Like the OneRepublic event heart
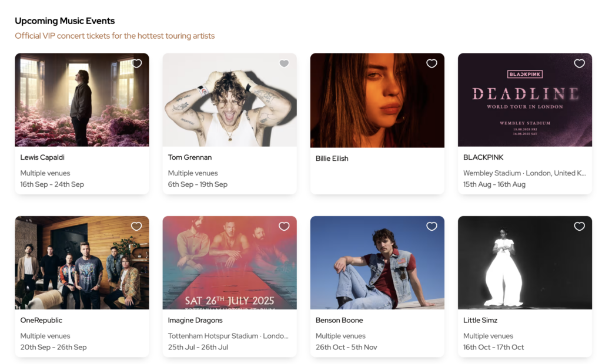The width and height of the screenshot is (602, 364). click(x=136, y=226)
